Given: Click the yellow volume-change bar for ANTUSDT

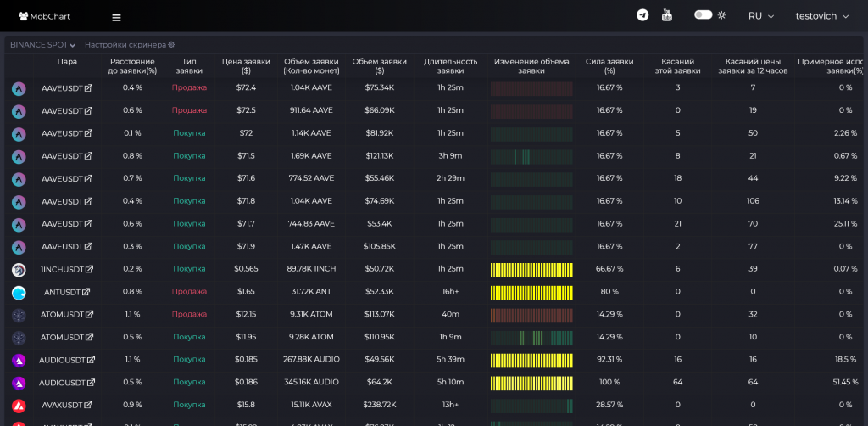Looking at the screenshot, I should pyautogui.click(x=531, y=293).
